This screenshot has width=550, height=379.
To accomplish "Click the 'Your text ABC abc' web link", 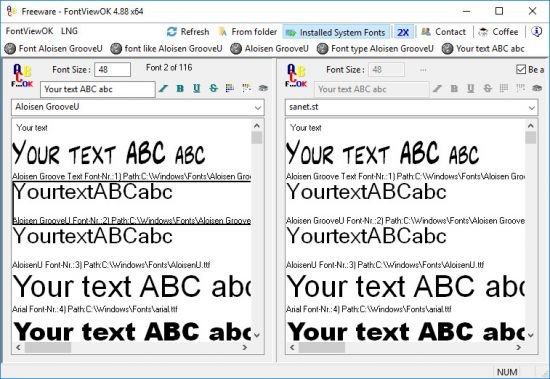I will [483, 48].
